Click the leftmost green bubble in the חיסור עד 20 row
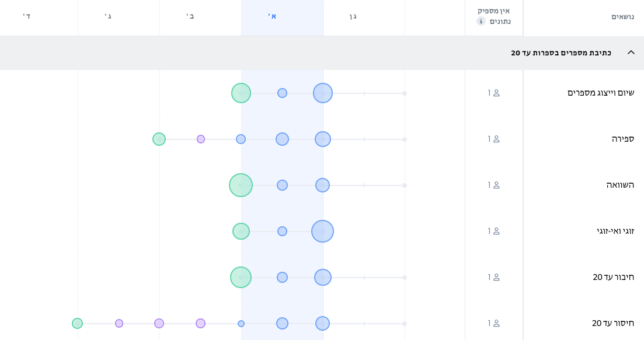Image resolution: width=644 pixels, height=340 pixels. coord(77,323)
